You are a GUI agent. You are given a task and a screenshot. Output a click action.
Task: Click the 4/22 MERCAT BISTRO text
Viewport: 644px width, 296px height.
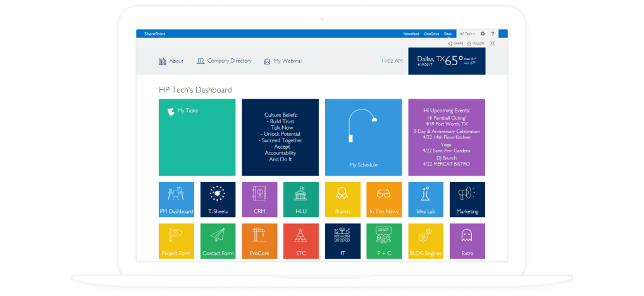pos(447,164)
